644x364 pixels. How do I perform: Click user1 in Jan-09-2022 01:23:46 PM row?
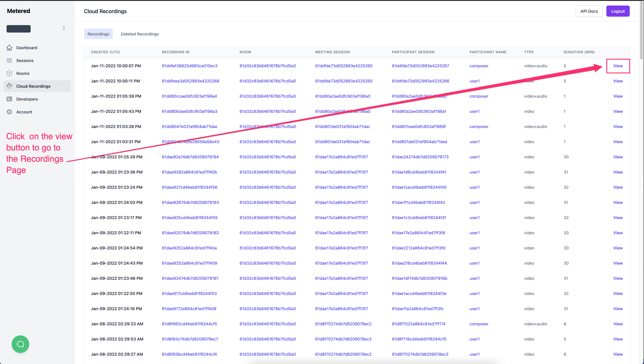[x=475, y=278]
